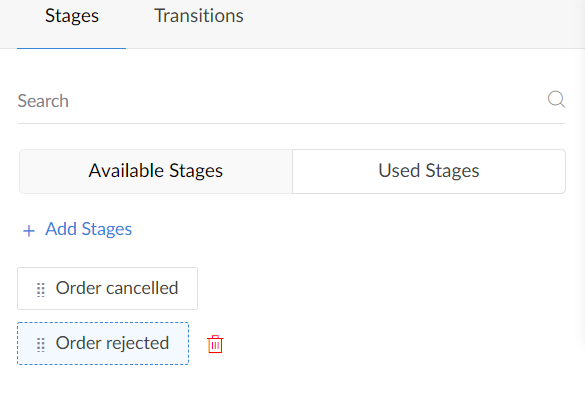Switch to the Stages tab
This screenshot has width=585, height=415.
[x=72, y=23]
